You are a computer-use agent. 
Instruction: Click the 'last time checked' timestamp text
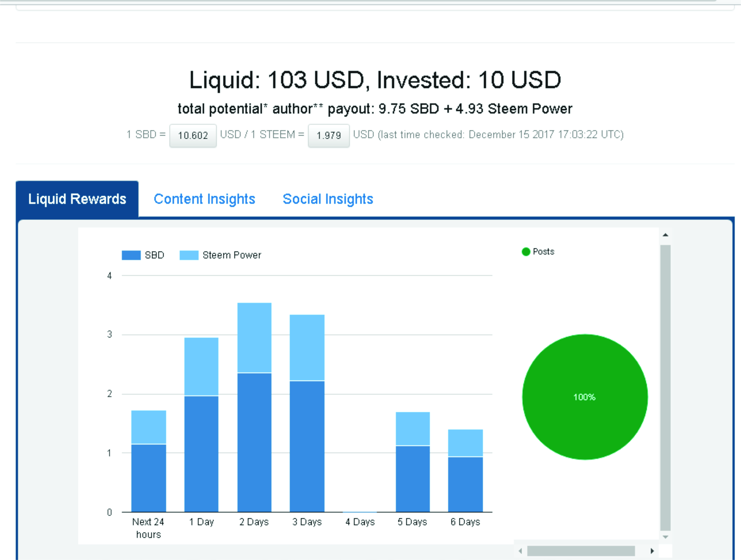(x=501, y=135)
